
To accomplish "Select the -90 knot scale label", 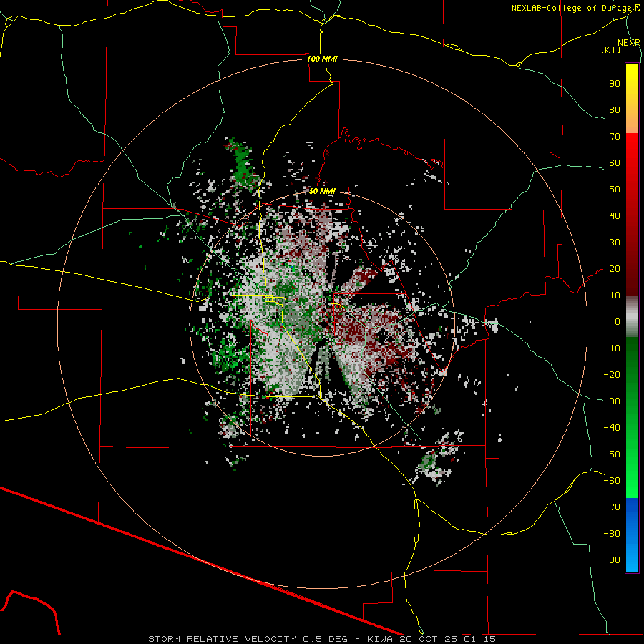I will (x=612, y=560).
